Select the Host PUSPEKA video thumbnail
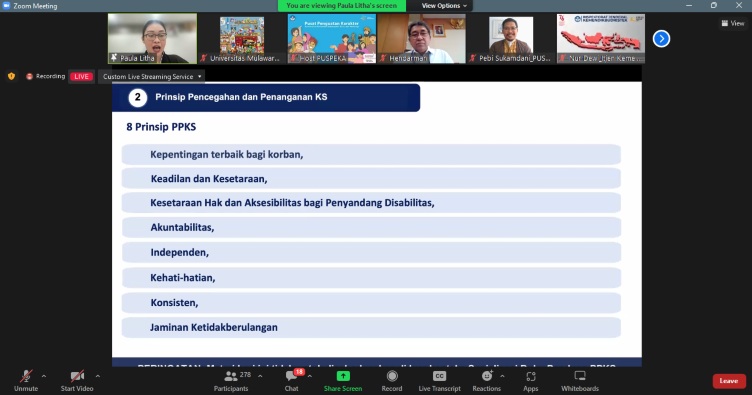Image resolution: width=752 pixels, height=395 pixels. coord(331,38)
